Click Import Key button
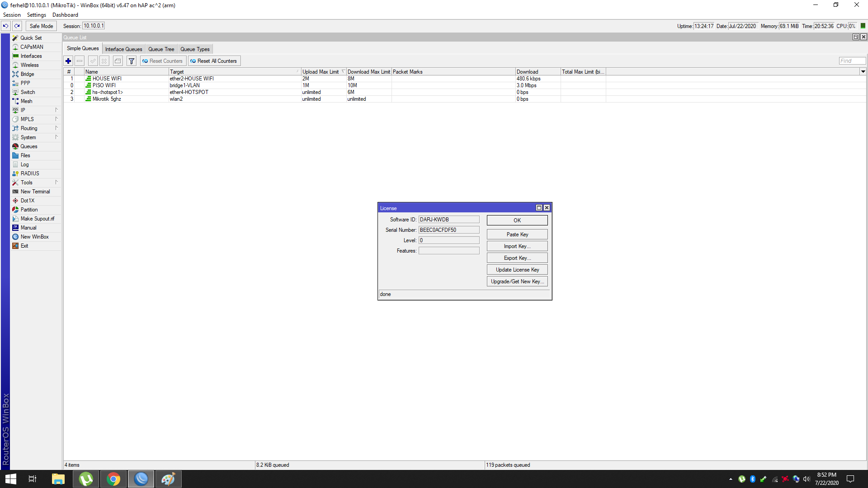The height and width of the screenshot is (488, 868). [x=517, y=246]
